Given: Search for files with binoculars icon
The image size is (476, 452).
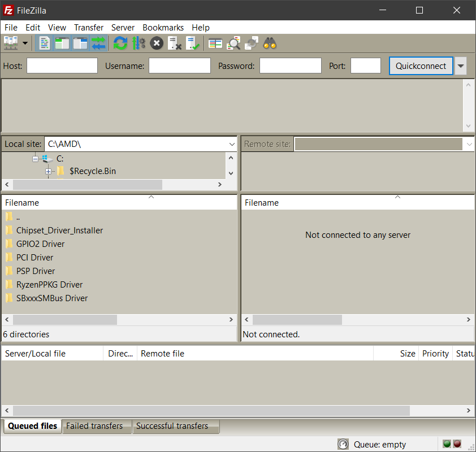Looking at the screenshot, I should click(270, 44).
